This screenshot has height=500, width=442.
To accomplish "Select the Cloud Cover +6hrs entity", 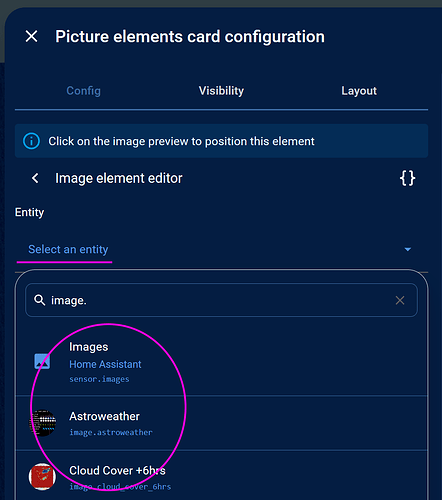I will 221,477.
